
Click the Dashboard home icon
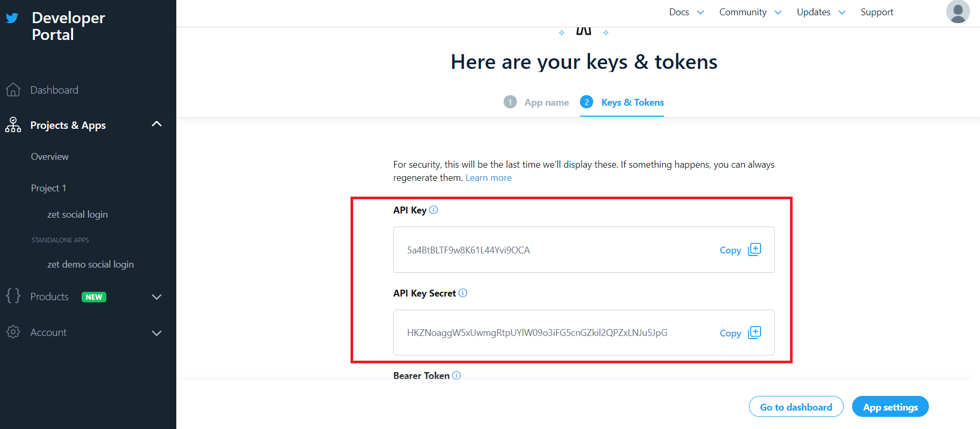(x=13, y=90)
